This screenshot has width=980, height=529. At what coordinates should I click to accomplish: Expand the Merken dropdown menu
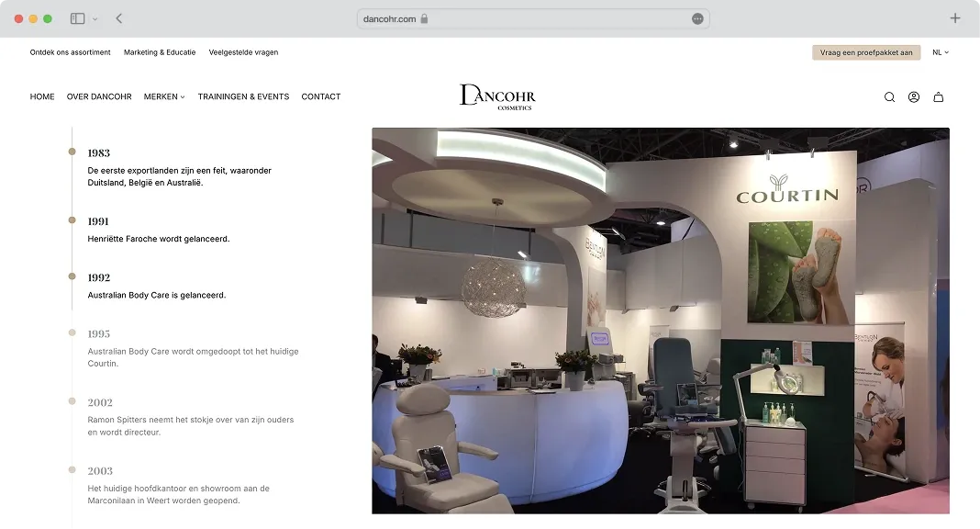pyautogui.click(x=164, y=97)
